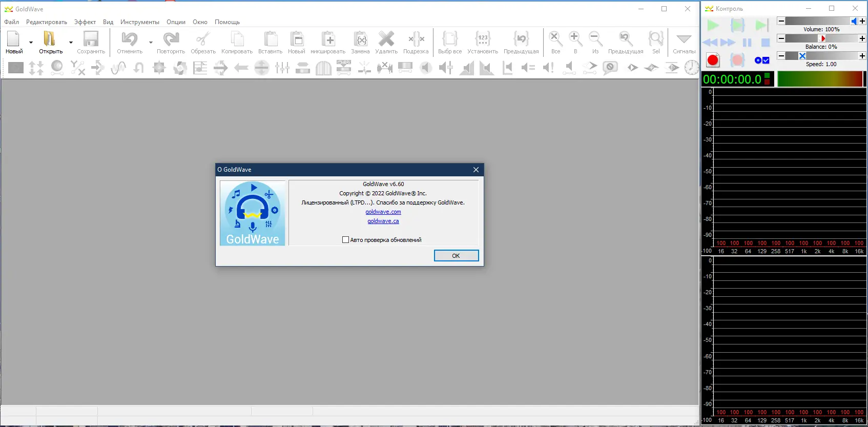Toggle the blue record options checkbox in Контроль

[766, 60]
